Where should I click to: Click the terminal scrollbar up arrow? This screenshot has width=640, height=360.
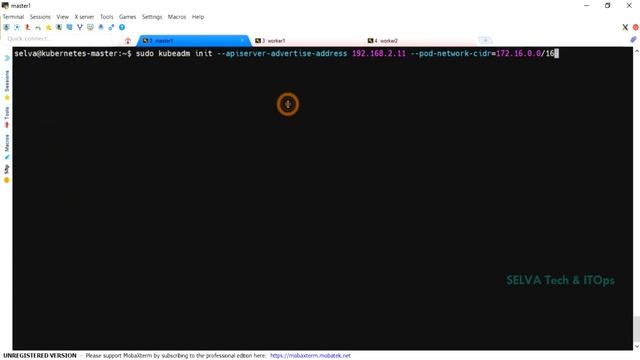coord(636,51)
